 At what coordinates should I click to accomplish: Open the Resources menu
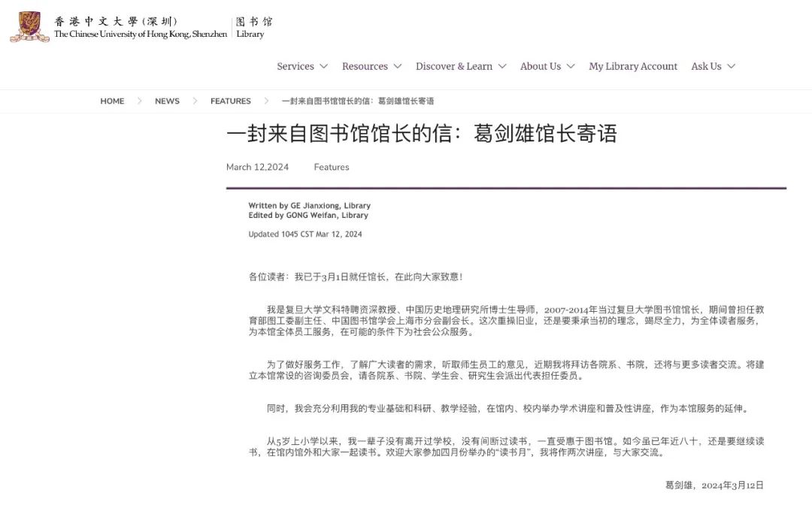tap(365, 66)
